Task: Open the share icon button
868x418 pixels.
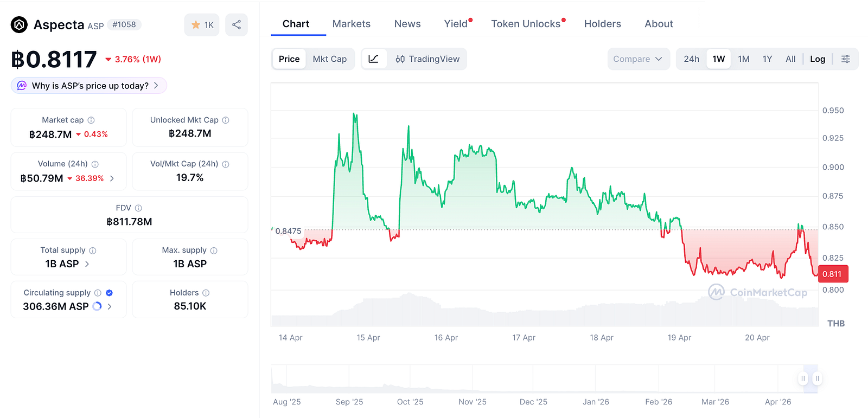Action: point(237,25)
